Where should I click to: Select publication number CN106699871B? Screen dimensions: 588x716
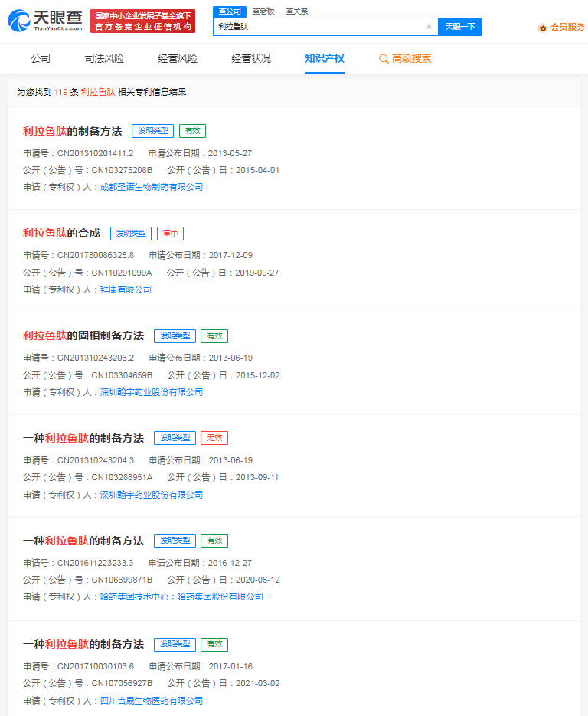122,580
